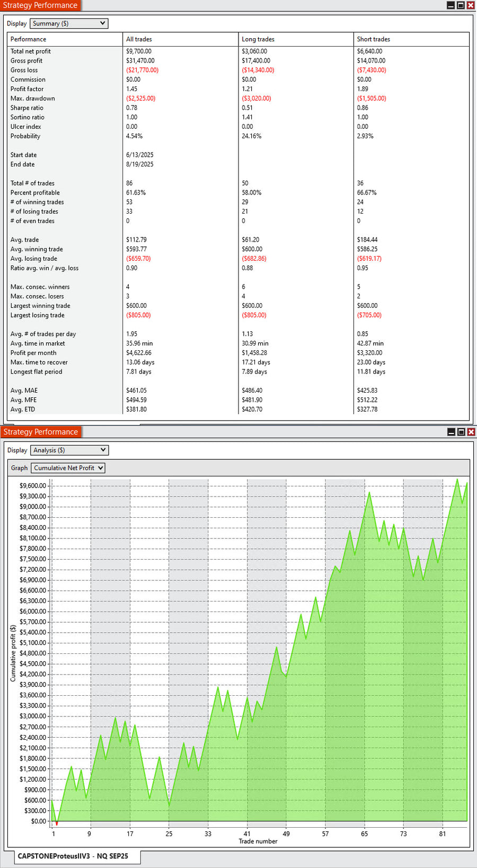Click the top Strategy Performance title tab

pyautogui.click(x=40, y=5)
